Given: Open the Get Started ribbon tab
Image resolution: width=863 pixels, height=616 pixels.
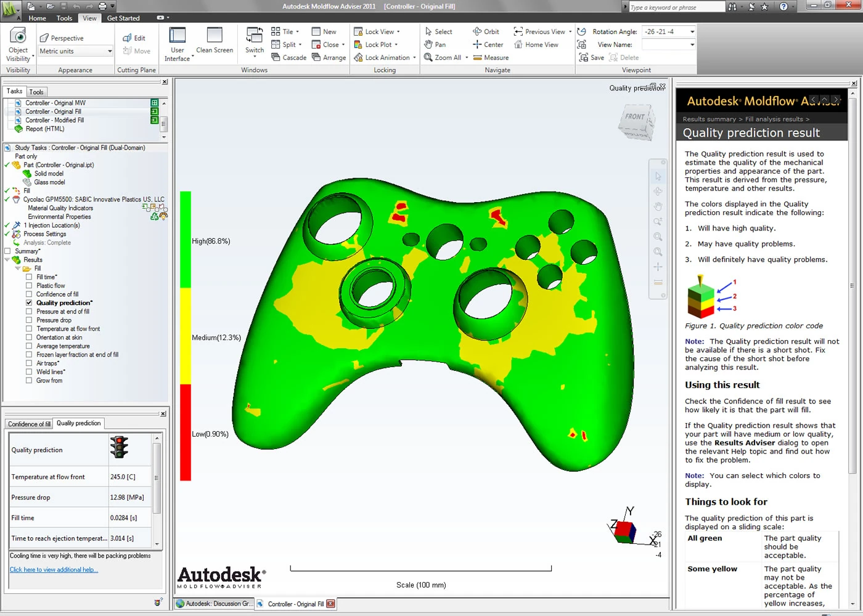Looking at the screenshot, I should coord(123,18).
